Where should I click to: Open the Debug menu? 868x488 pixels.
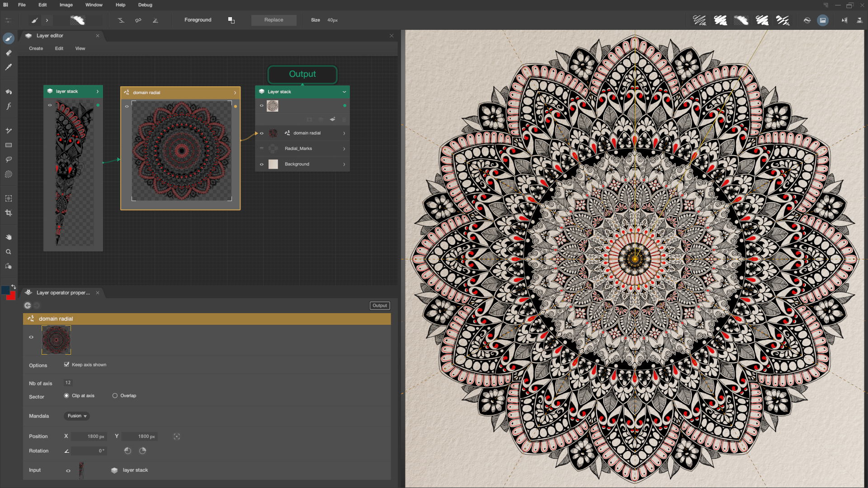coord(145,5)
